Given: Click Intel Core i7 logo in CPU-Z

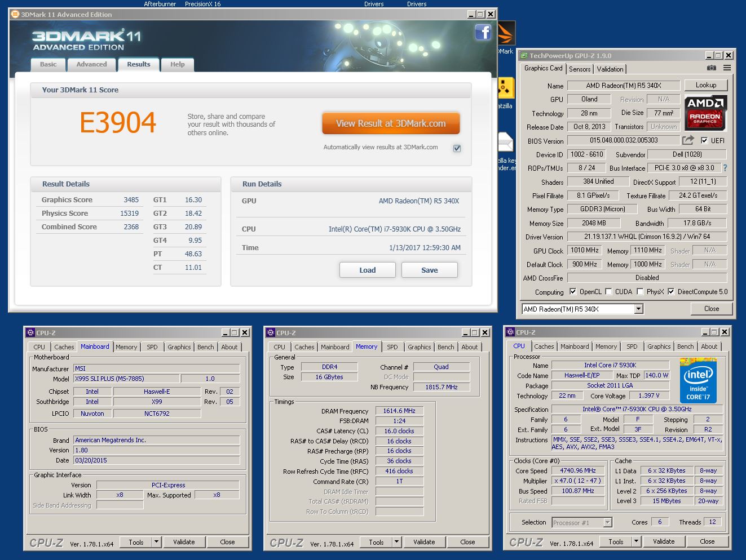Looking at the screenshot, I should click(698, 380).
